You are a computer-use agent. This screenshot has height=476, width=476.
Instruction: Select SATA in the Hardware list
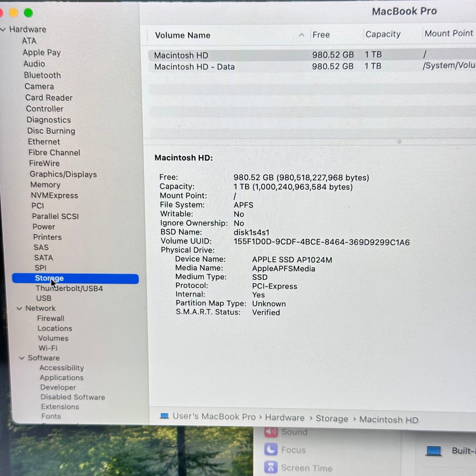44,258
